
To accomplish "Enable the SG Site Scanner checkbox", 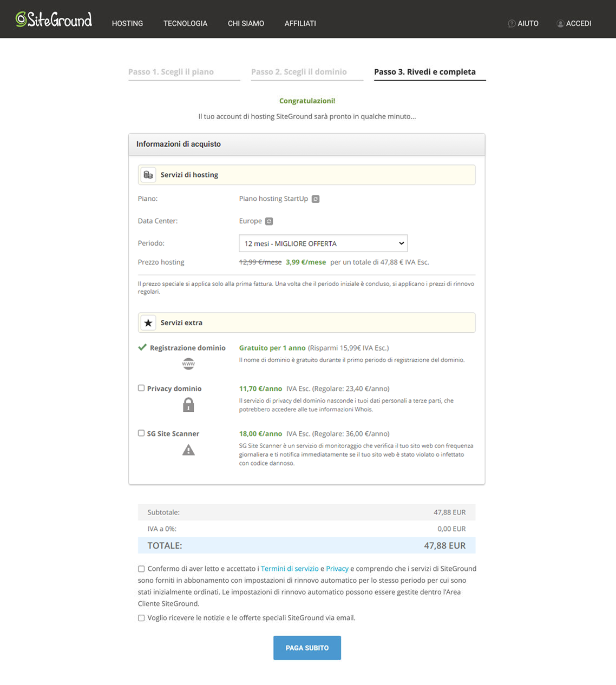I will (141, 433).
